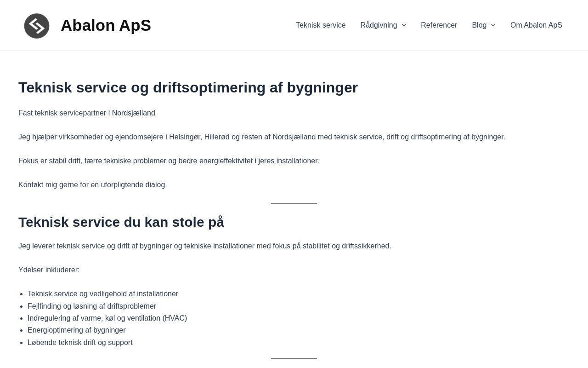The height and width of the screenshot is (368, 588).
Task: Open the Abalon ApS site title link
Action: [x=106, y=25]
